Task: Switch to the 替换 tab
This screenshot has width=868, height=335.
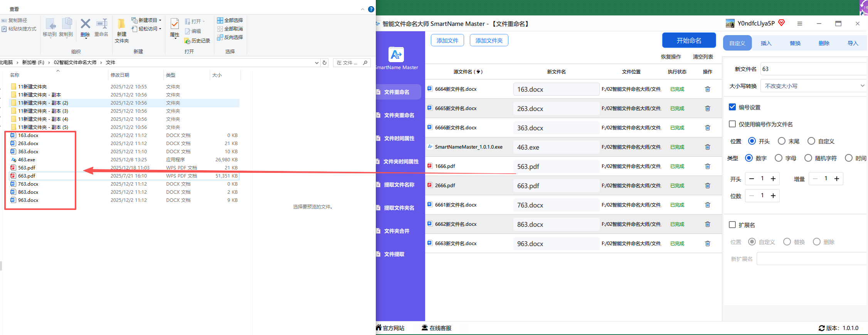Action: [795, 43]
